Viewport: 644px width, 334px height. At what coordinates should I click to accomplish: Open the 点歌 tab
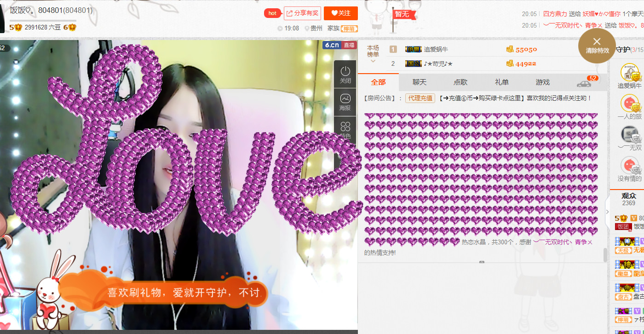(460, 82)
